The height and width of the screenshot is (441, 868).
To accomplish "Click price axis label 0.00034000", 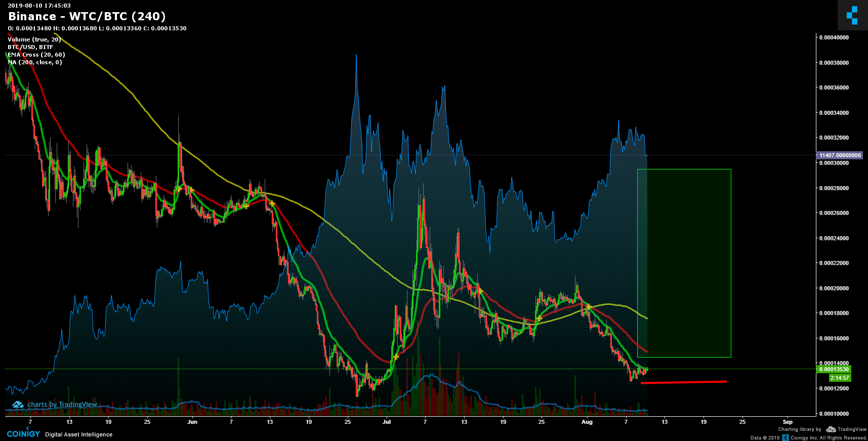I will [x=834, y=113].
